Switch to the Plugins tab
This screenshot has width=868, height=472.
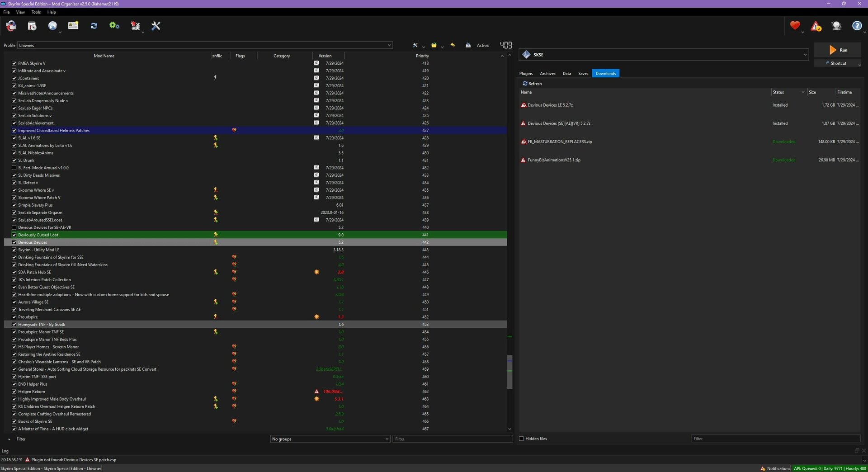pyautogui.click(x=526, y=73)
